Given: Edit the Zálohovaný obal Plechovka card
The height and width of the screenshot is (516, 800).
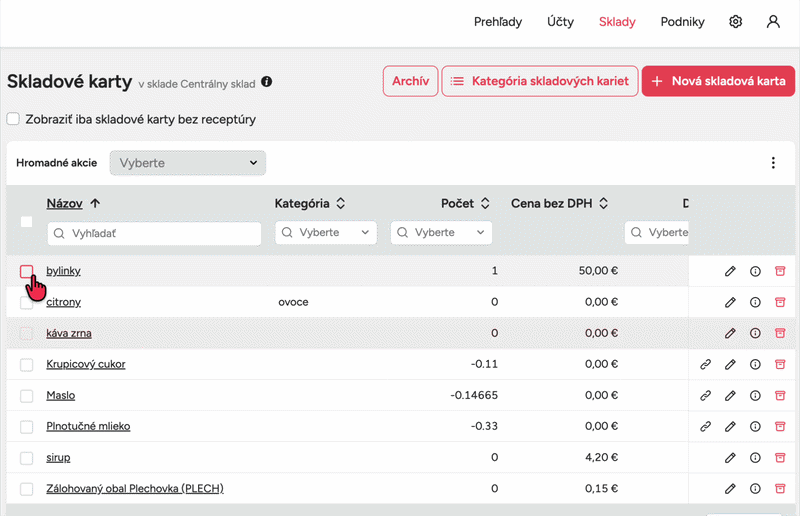Looking at the screenshot, I should coord(730,488).
